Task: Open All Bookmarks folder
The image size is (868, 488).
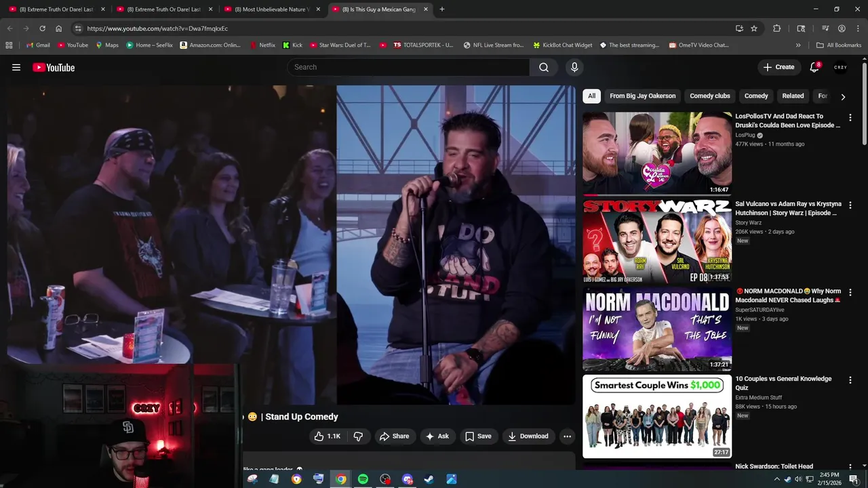Action: tap(839, 45)
